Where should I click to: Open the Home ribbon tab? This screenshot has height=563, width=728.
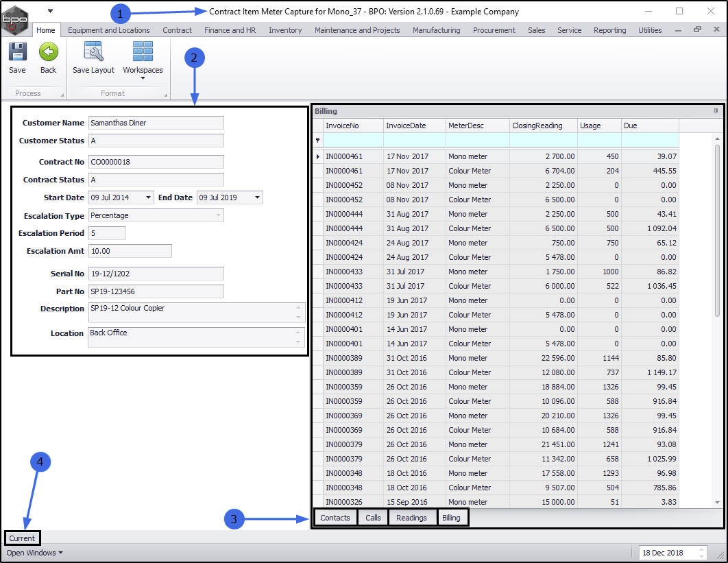point(45,30)
